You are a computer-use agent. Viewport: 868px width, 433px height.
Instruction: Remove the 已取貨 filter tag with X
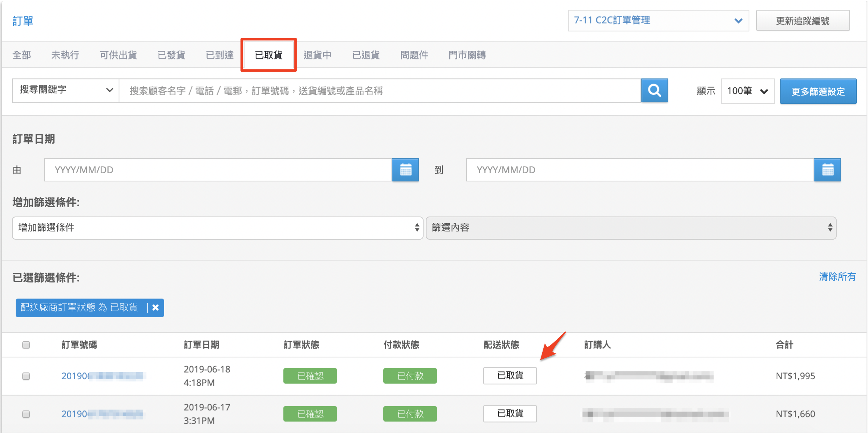coord(156,308)
